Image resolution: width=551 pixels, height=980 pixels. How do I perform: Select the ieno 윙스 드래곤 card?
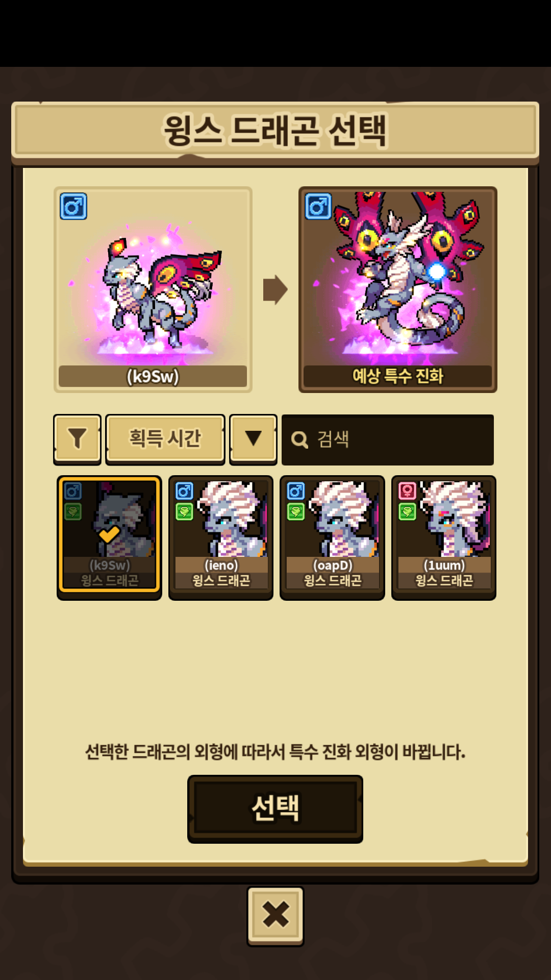click(221, 537)
